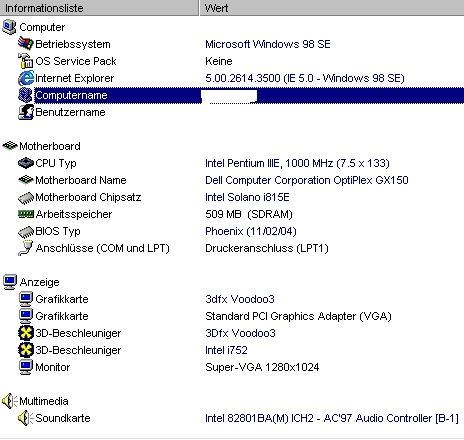The height and width of the screenshot is (440, 464).
Task: Click the Motherboard section icon
Action: [10, 145]
